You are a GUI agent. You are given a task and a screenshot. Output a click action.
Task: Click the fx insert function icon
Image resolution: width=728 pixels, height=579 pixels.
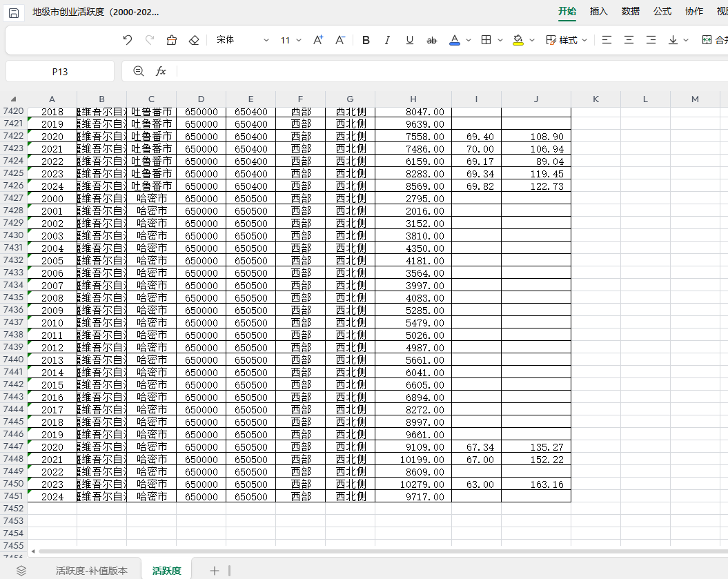(x=161, y=71)
